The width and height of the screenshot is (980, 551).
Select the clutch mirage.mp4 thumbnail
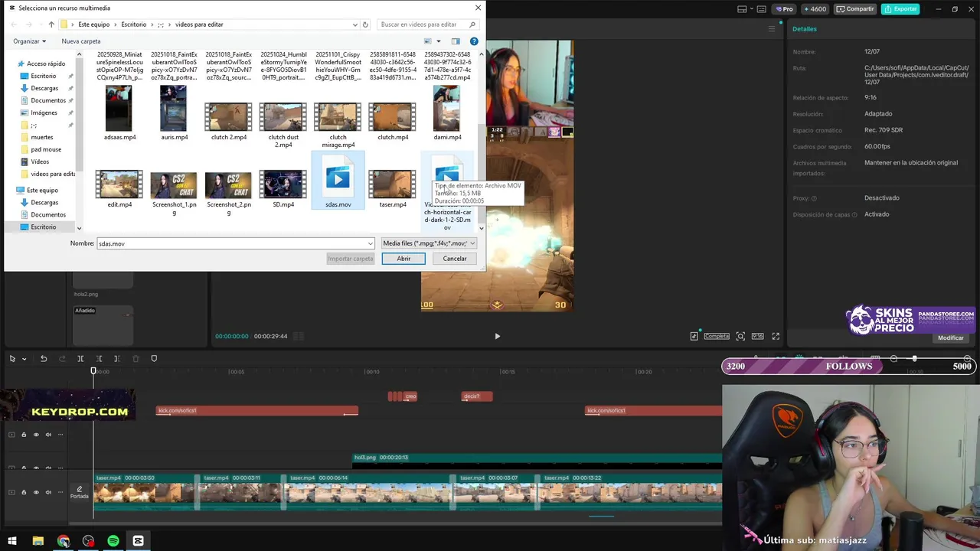pos(338,117)
